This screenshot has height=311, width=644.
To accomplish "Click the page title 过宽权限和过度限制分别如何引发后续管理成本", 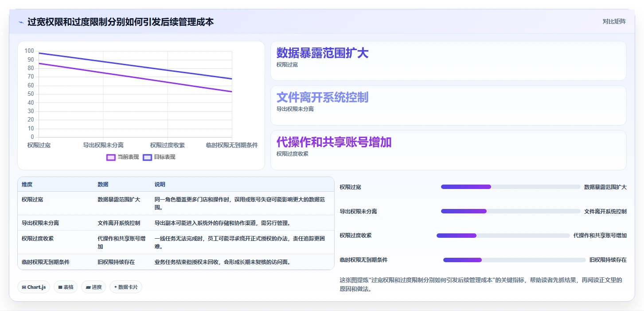I will (121, 22).
